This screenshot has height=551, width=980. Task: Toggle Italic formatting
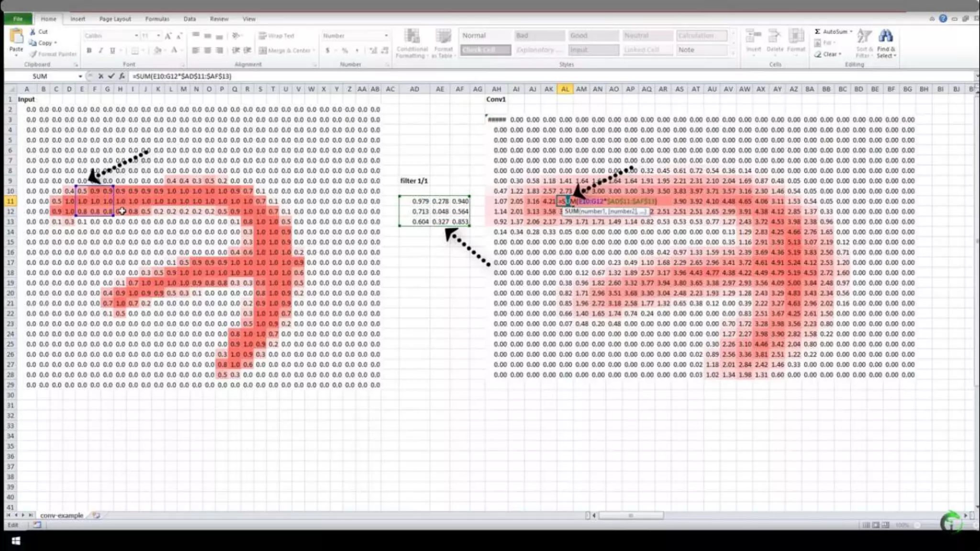100,50
